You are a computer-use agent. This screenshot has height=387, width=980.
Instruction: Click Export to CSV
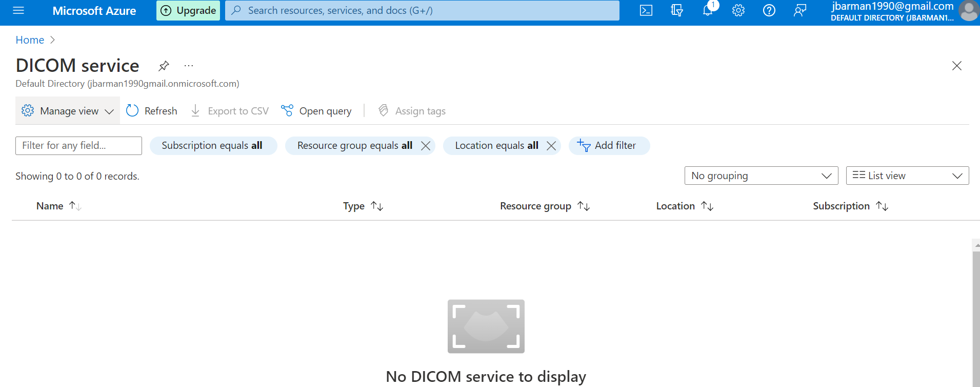230,111
